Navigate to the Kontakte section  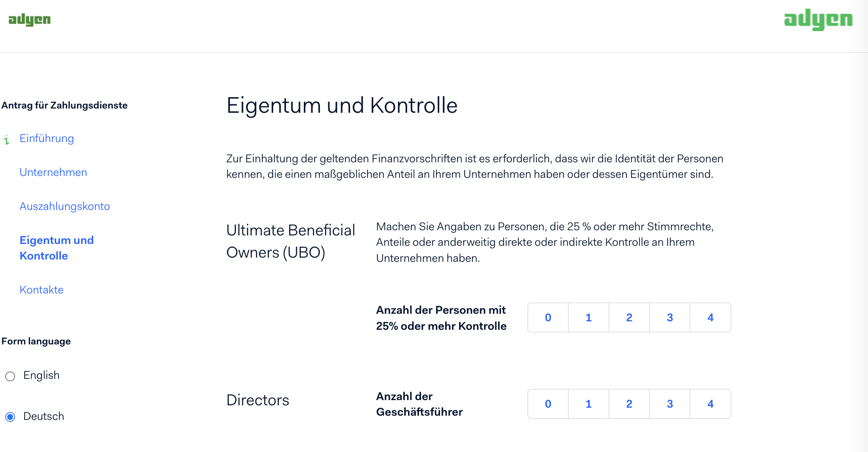42,290
